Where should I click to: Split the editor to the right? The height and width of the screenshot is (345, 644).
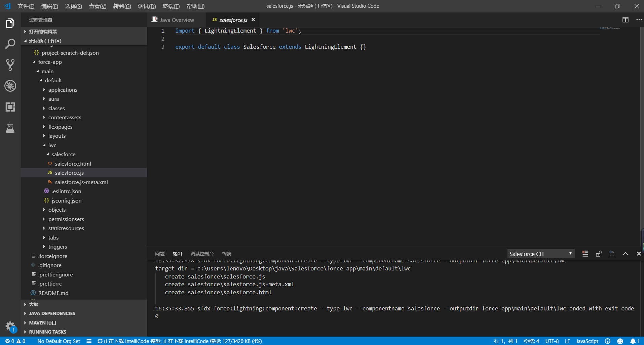click(x=626, y=20)
